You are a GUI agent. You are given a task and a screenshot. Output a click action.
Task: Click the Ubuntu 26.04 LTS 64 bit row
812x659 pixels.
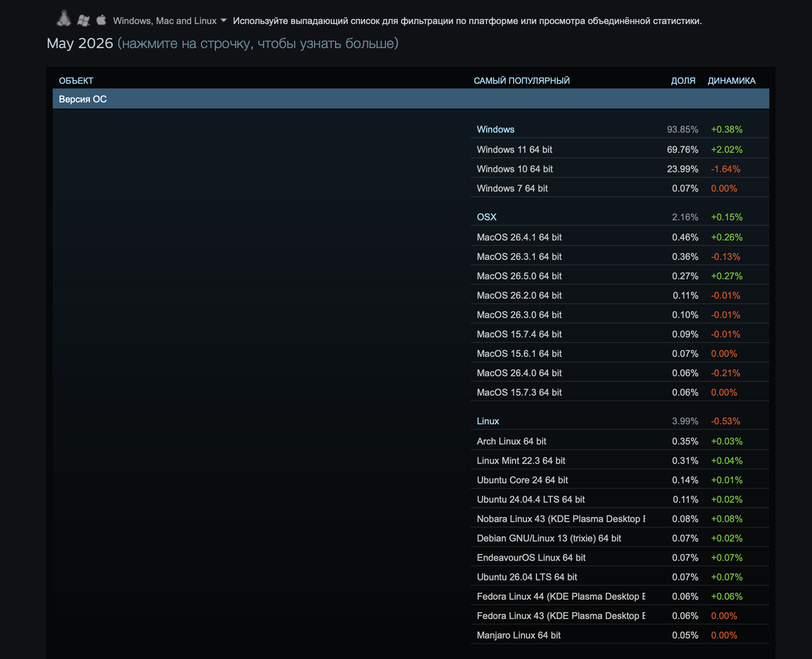[x=620, y=577]
